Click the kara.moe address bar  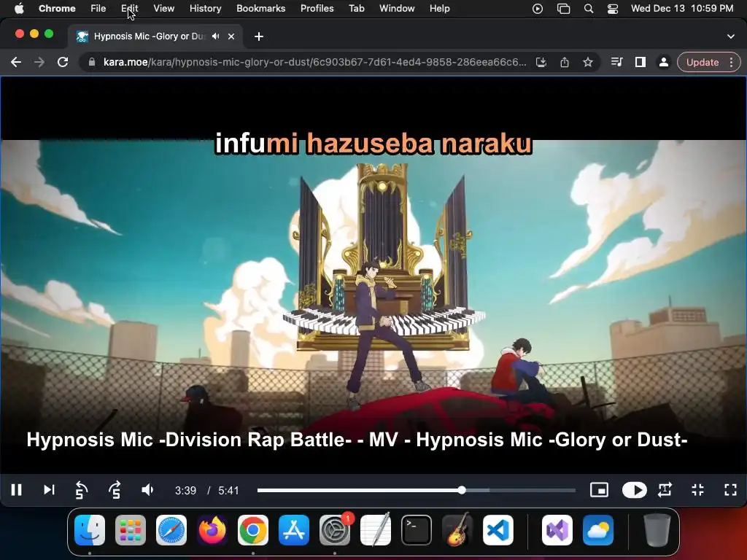314,63
